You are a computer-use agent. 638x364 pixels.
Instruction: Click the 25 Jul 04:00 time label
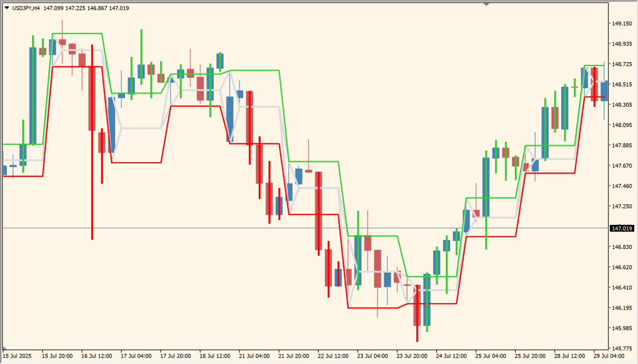(491, 356)
